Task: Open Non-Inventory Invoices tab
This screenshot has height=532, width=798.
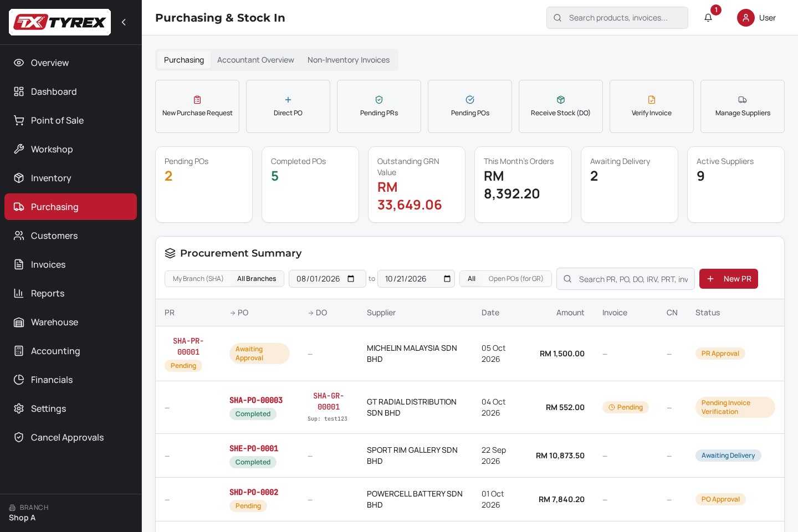Action: (x=349, y=60)
